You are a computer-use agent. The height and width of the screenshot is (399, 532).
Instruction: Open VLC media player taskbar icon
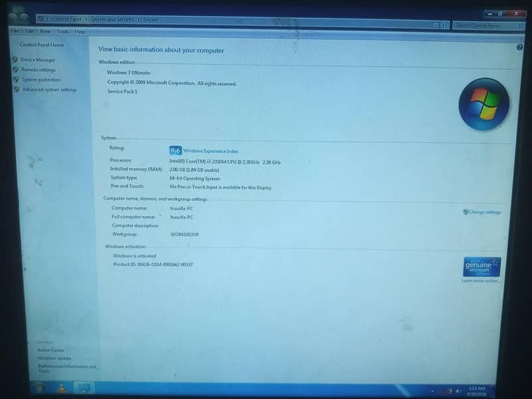click(x=62, y=388)
